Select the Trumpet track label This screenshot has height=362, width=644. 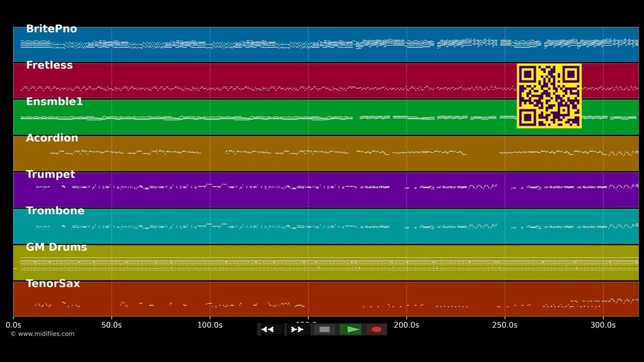click(x=50, y=174)
